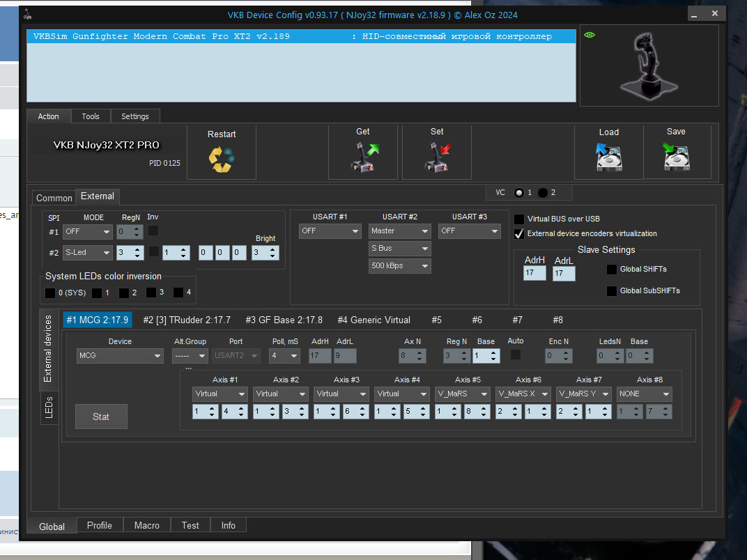Select the #8 device tab
The width and height of the screenshot is (747, 560).
(558, 320)
